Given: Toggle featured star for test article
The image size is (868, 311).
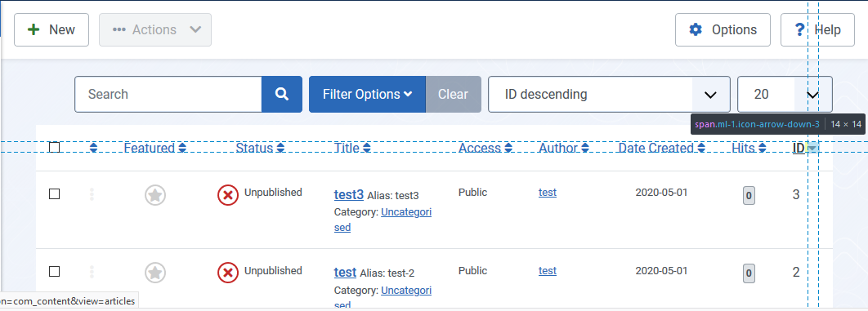Looking at the screenshot, I should [x=155, y=273].
